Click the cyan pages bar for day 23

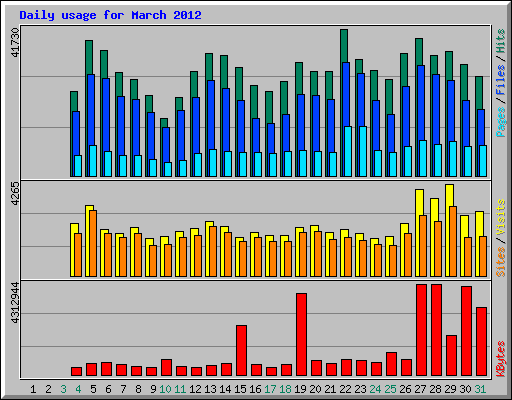[x=363, y=151]
